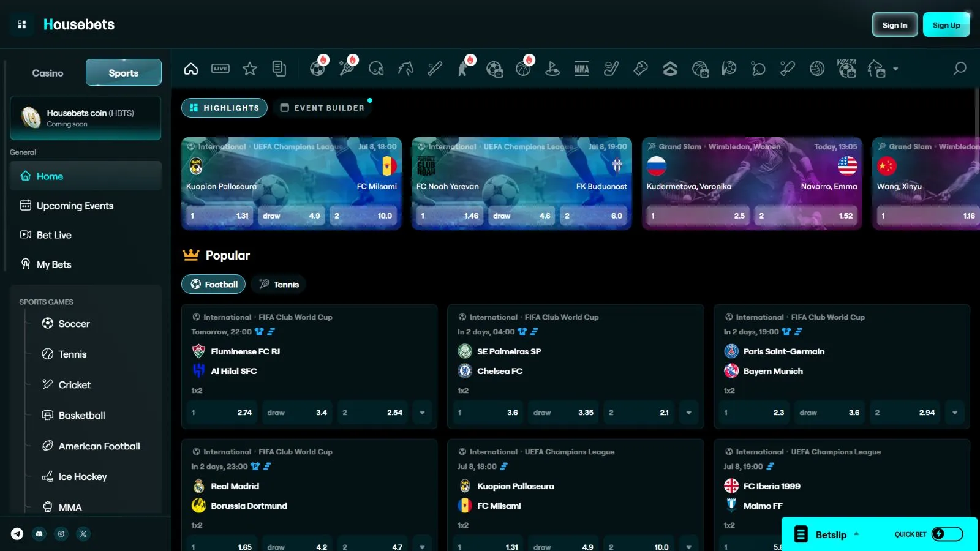This screenshot has height=551, width=980.
Task: Select the rank chevrons esports icon
Action: point(670,69)
